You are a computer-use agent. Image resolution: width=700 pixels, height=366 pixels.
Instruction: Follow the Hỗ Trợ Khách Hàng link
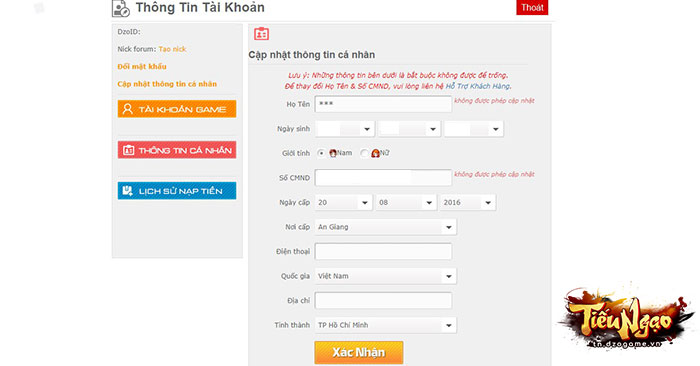pyautogui.click(x=478, y=86)
